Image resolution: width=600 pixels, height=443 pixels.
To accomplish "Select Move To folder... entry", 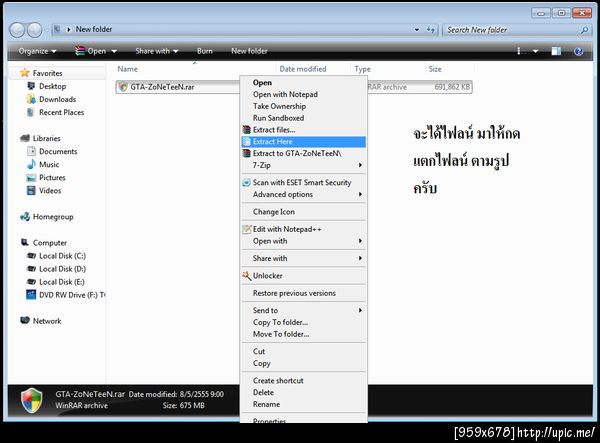I will [303, 334].
